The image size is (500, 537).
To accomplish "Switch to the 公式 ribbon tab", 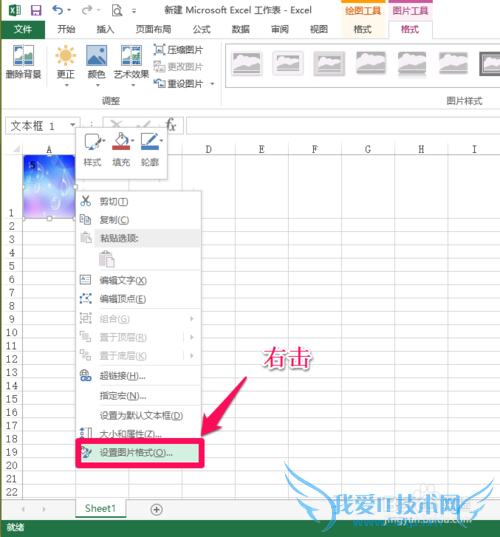I will [x=201, y=29].
